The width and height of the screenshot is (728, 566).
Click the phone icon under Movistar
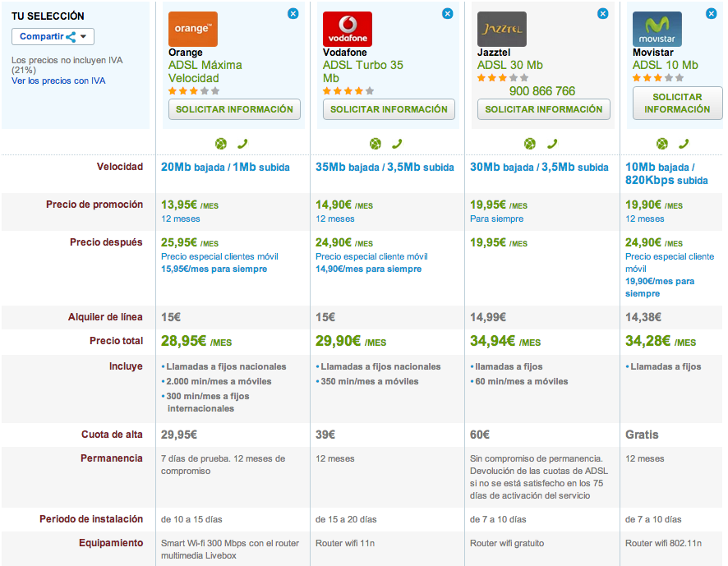(684, 144)
